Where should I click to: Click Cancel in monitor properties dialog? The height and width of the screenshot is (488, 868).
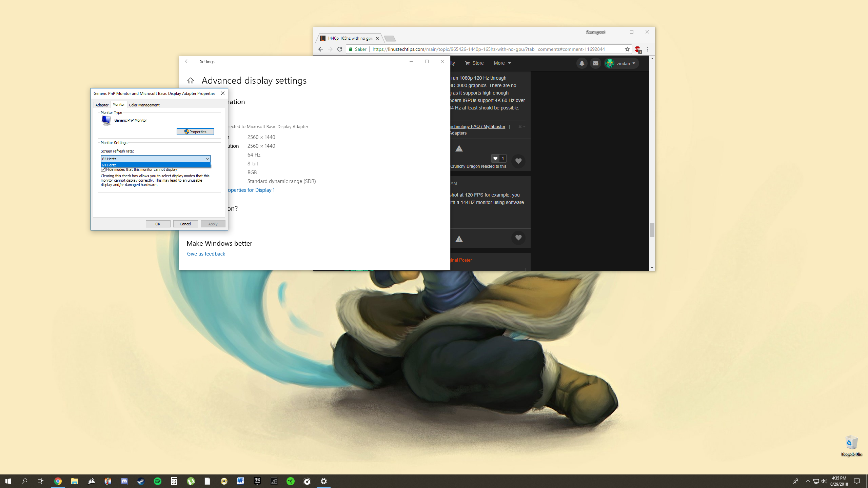click(185, 224)
